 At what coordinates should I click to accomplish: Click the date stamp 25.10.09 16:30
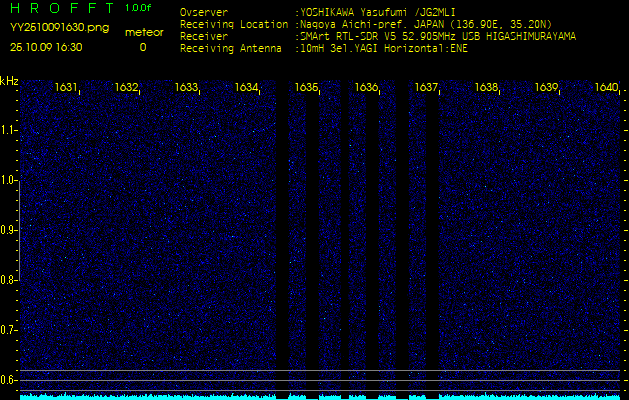(x=46, y=47)
